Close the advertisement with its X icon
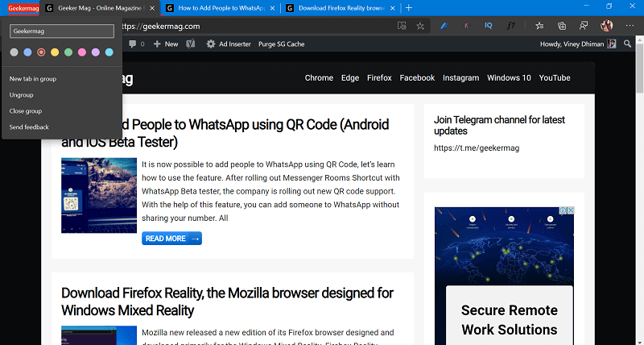This screenshot has width=644, height=345. pos(571,210)
